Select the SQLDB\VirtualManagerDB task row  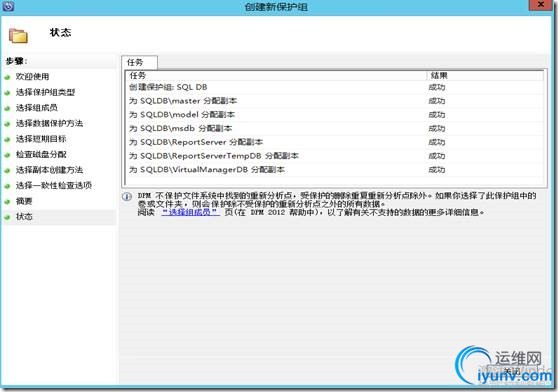[x=335, y=170]
